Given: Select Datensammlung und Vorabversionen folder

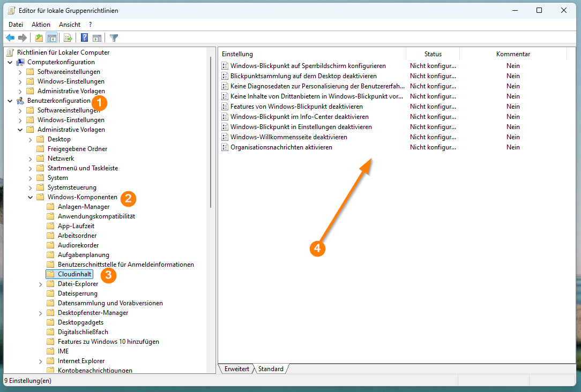Looking at the screenshot, I should (110, 303).
